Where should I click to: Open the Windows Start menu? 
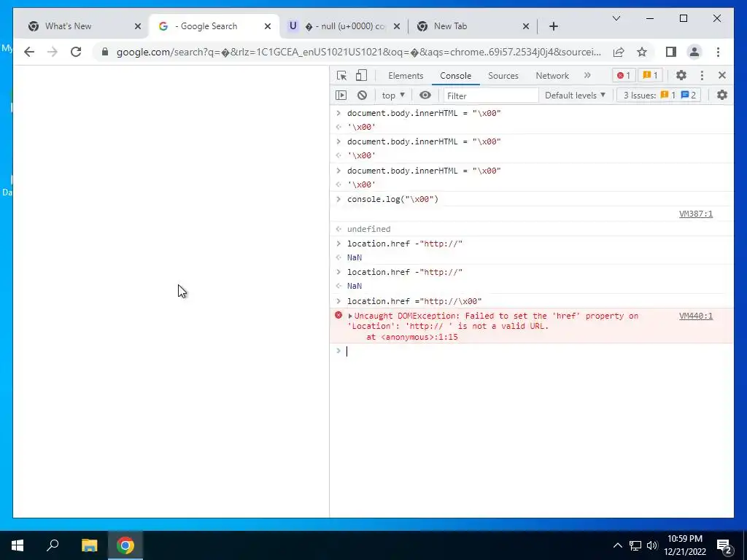[18, 545]
